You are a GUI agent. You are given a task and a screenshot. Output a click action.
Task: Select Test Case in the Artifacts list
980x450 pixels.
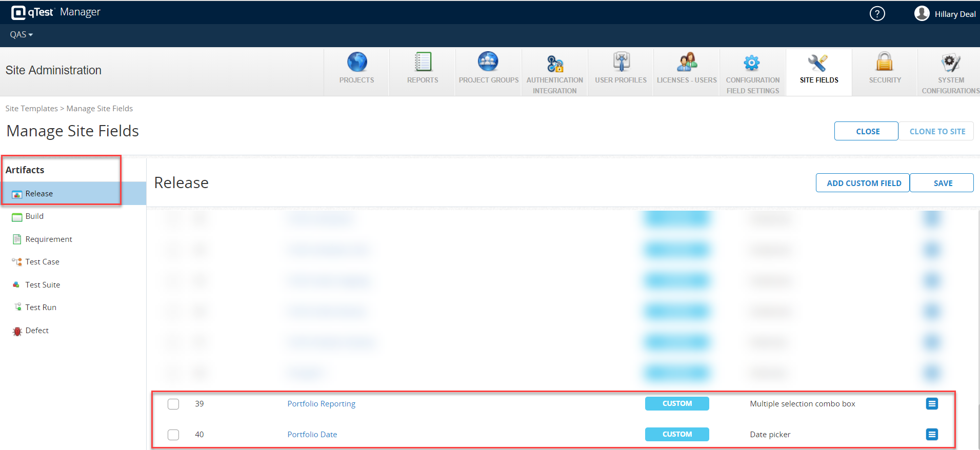coord(43,262)
